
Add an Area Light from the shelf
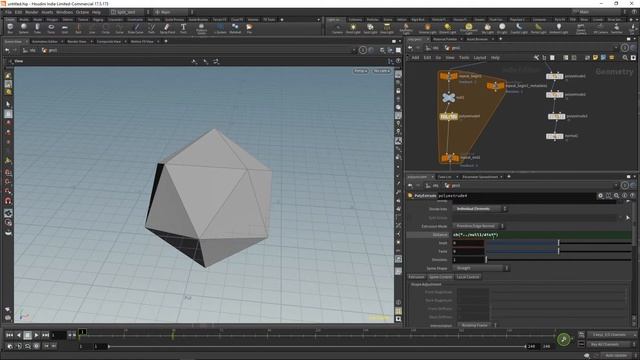point(387,28)
